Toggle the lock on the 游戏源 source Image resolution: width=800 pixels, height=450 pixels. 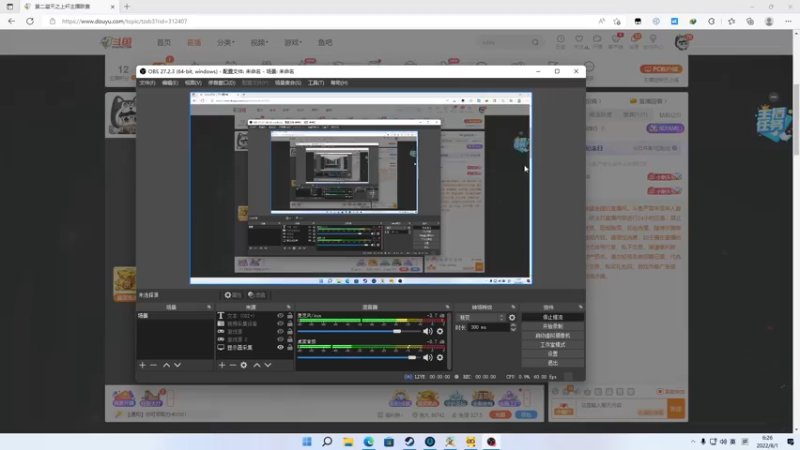tap(290, 332)
